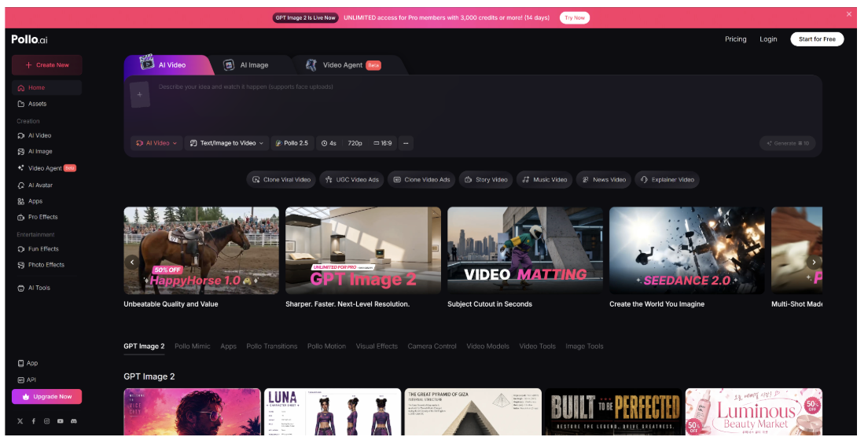Select the Camera Control category tab
This screenshot has width=868, height=448.
432,347
